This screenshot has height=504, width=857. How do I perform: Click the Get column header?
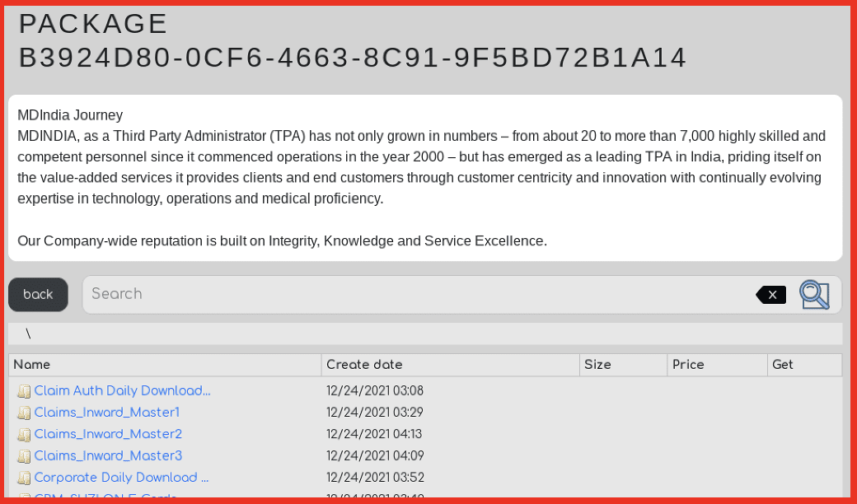tap(804, 365)
